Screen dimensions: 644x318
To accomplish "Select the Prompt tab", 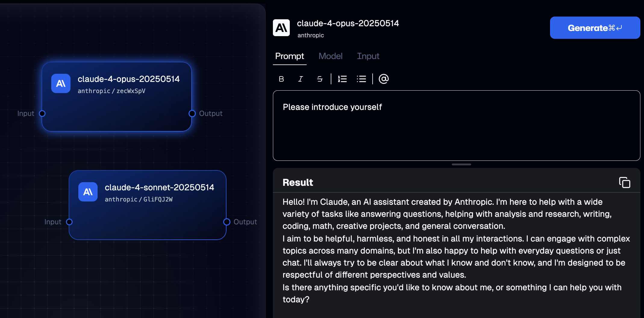I will (x=289, y=56).
